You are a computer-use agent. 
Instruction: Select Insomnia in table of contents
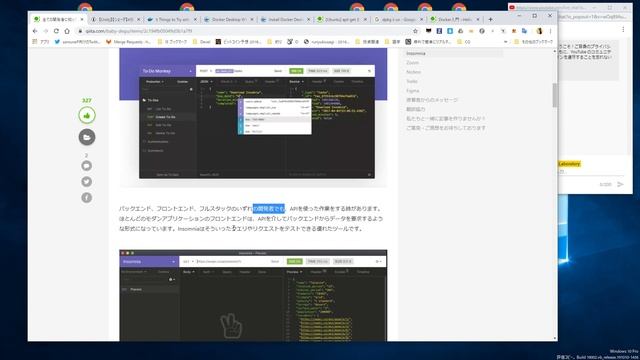coord(416,53)
